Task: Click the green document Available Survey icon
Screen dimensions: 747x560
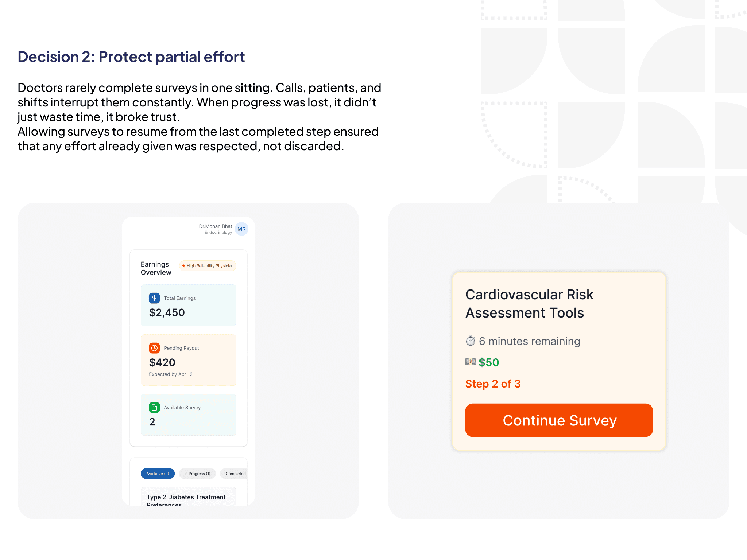Action: (154, 408)
